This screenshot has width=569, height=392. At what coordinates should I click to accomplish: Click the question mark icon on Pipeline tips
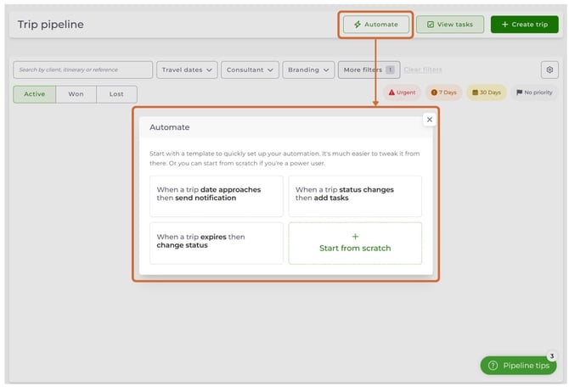point(493,365)
